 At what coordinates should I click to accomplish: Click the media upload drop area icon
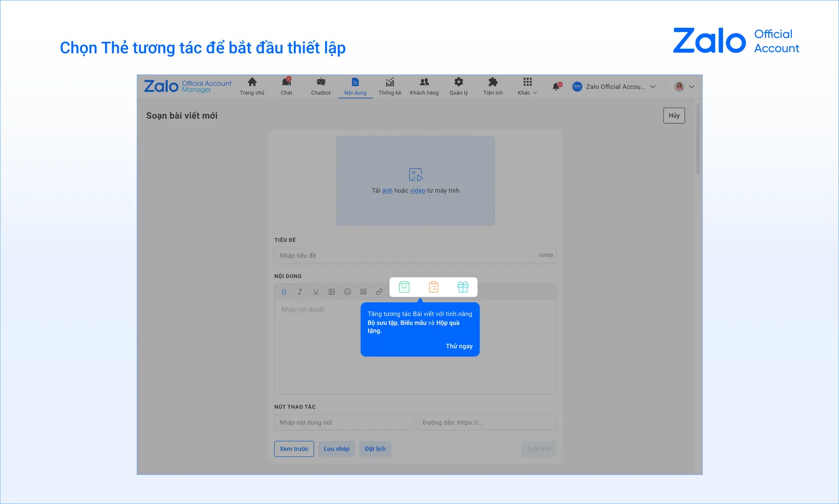pos(416,175)
